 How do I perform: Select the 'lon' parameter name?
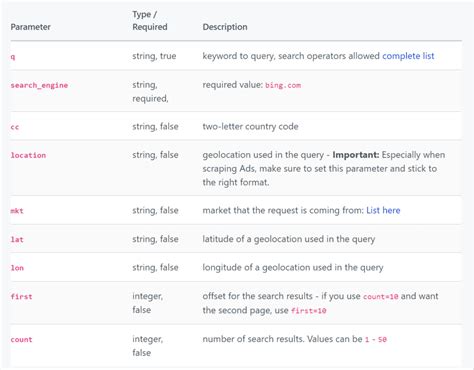[17, 268]
